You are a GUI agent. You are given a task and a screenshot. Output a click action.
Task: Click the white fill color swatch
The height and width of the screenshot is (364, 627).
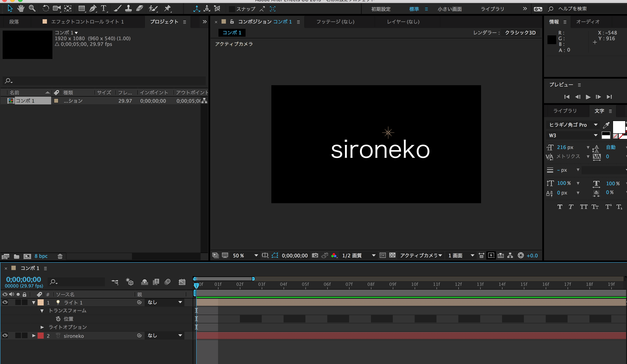(x=618, y=127)
